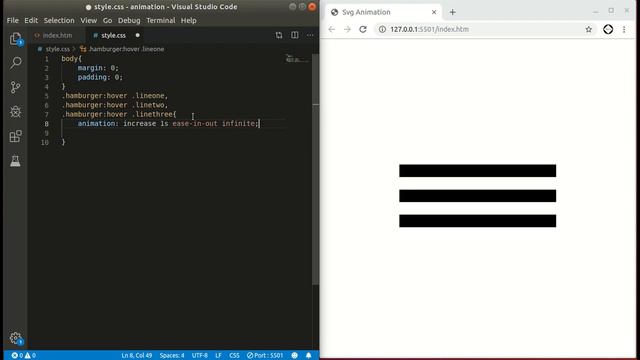Open the Go menu
Image resolution: width=640 pixels, height=360 pixels.
107,20
